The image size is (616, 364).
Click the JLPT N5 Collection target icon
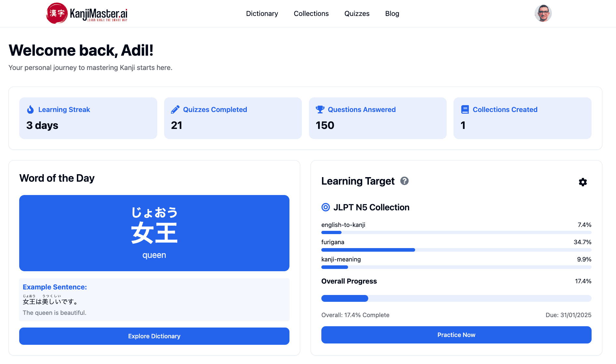326,207
